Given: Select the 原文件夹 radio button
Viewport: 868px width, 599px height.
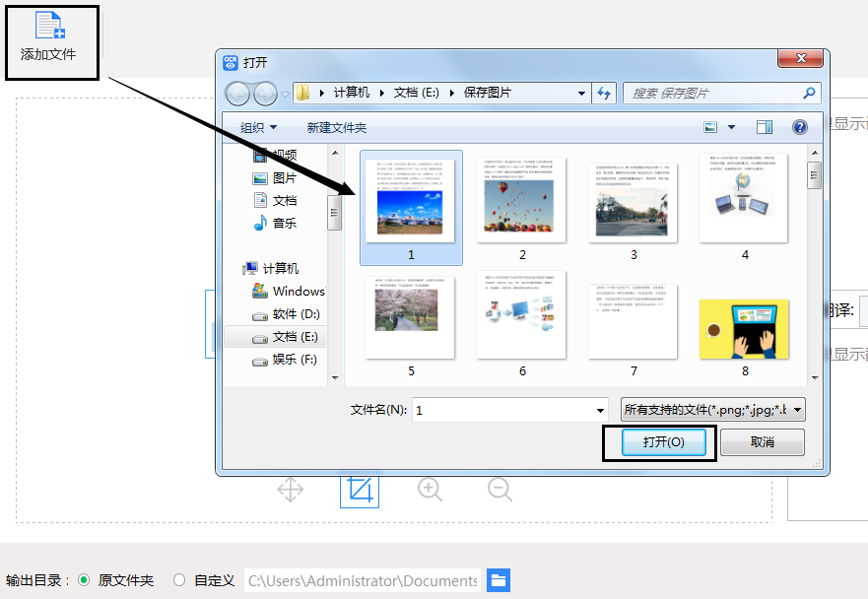Looking at the screenshot, I should click(84, 580).
